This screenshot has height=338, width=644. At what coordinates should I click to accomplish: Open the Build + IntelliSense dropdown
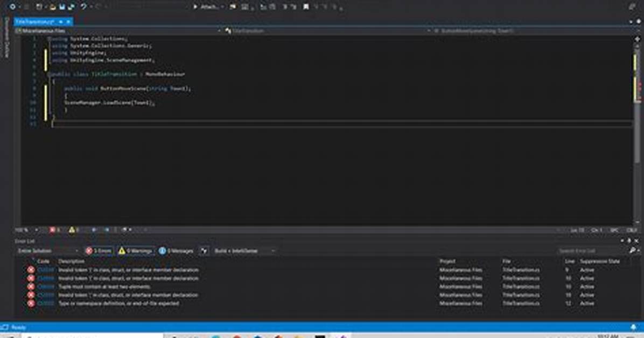[244, 250]
